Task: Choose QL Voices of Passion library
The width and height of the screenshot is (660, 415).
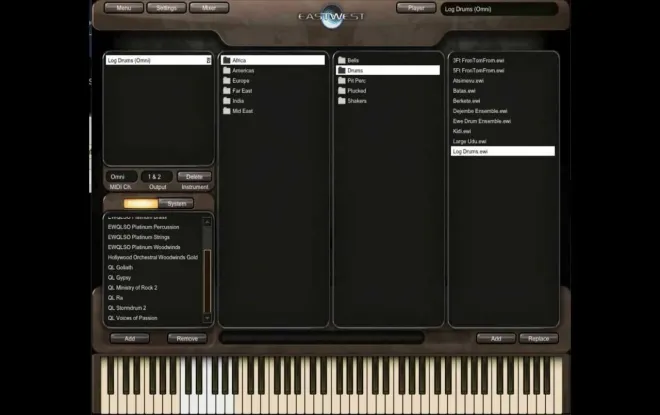Action: (x=133, y=318)
